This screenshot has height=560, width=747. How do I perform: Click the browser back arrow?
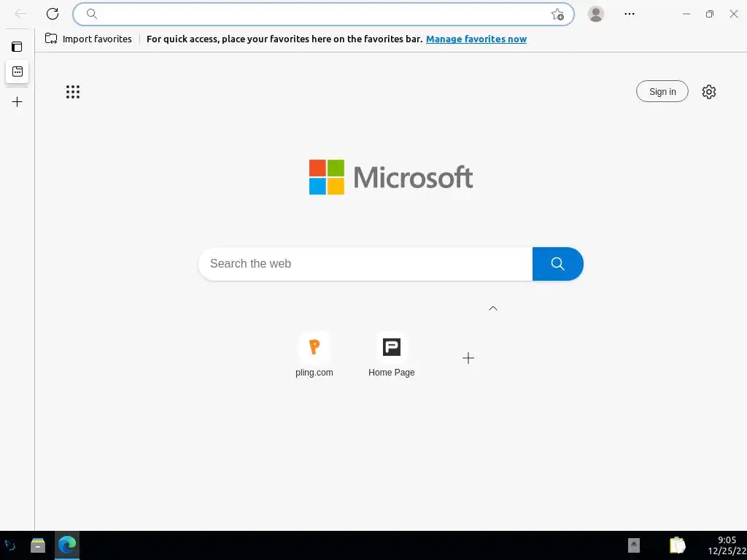click(20, 14)
